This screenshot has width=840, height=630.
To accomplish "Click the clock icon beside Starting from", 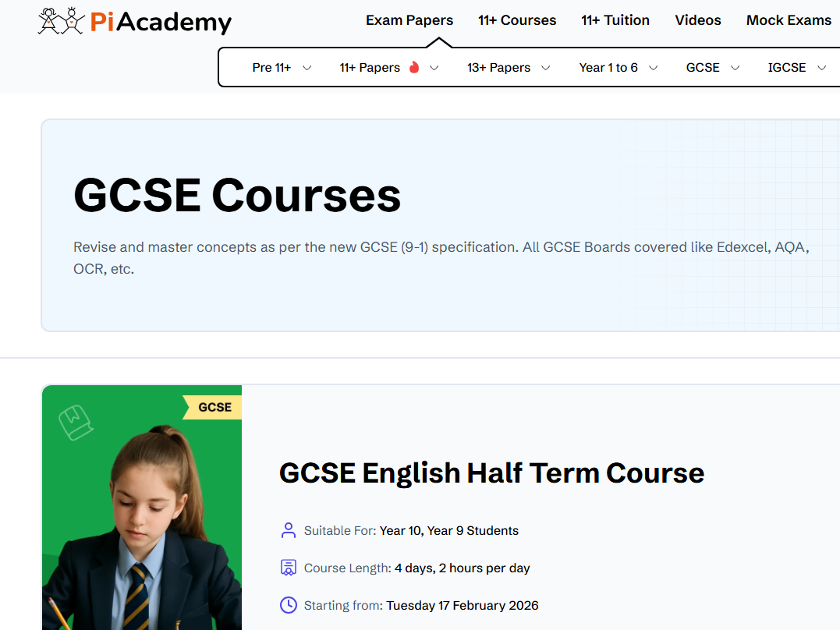I will 288,605.
